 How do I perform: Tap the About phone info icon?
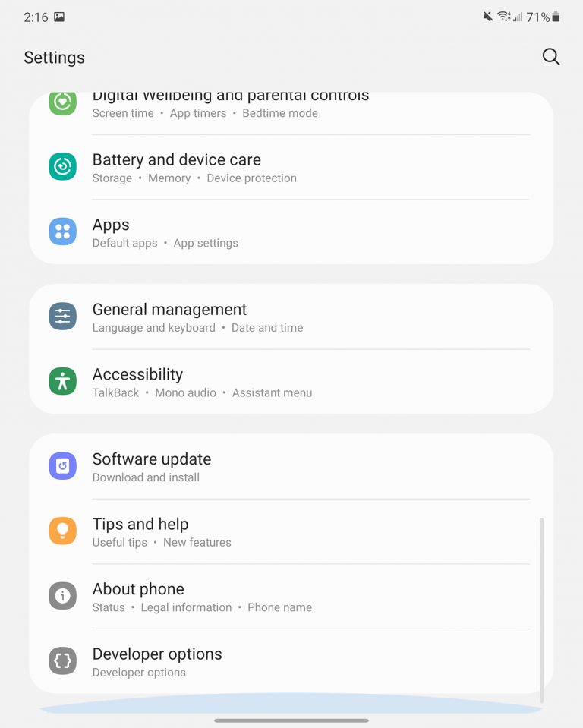tap(63, 596)
